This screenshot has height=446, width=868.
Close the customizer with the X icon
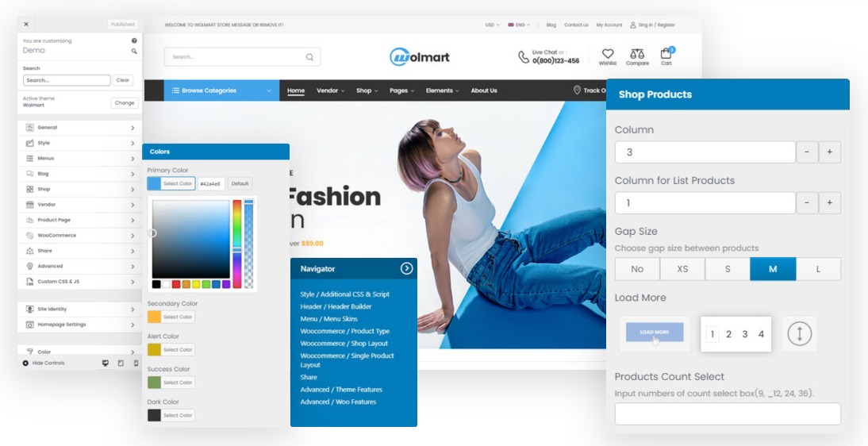coord(26,25)
